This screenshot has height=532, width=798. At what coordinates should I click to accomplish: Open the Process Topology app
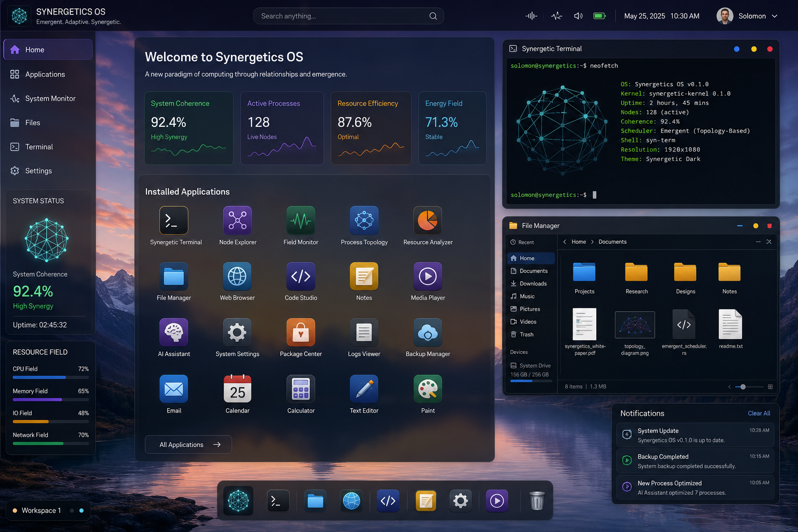pos(364,220)
